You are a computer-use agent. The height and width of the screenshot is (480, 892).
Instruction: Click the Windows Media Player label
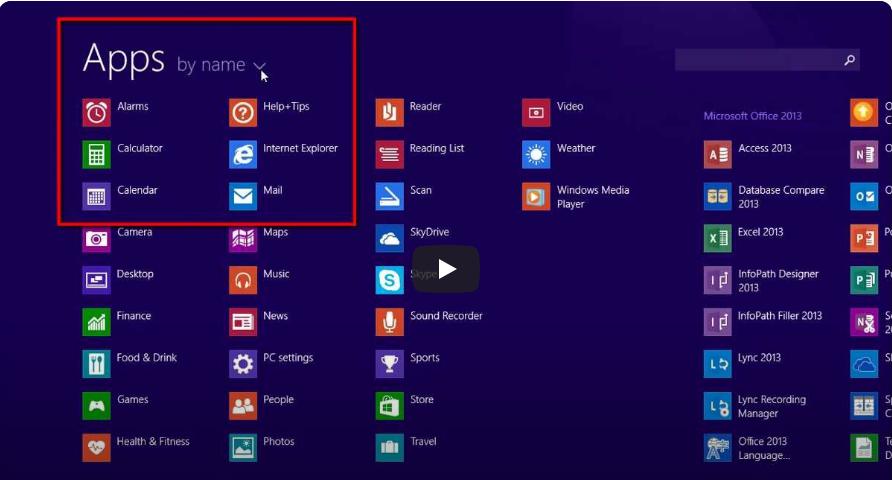(593, 197)
